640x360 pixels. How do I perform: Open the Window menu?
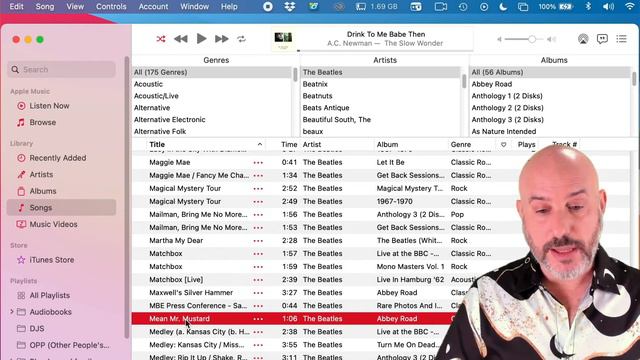click(x=195, y=7)
